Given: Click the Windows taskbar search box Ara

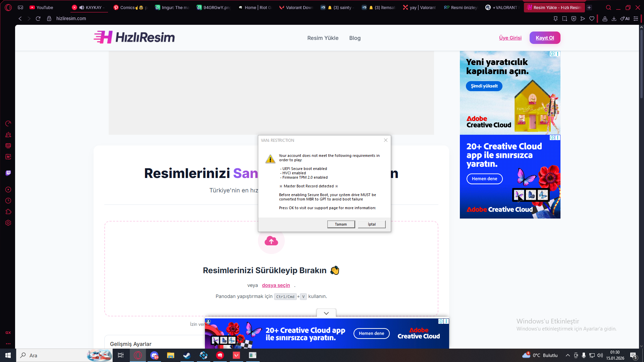Looking at the screenshot, I should point(64,355).
